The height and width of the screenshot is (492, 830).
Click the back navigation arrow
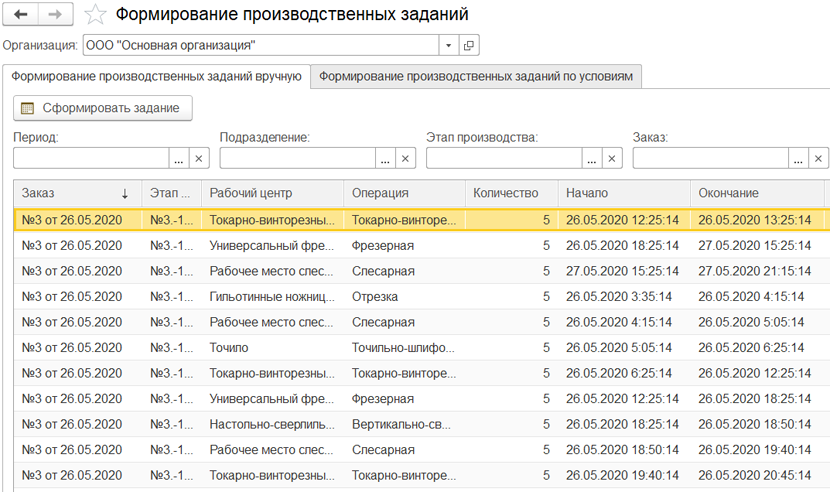(x=20, y=15)
